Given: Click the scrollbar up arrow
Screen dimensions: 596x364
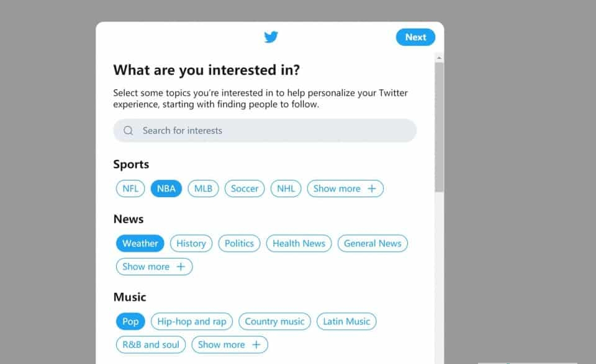Looking at the screenshot, I should tap(440, 58).
